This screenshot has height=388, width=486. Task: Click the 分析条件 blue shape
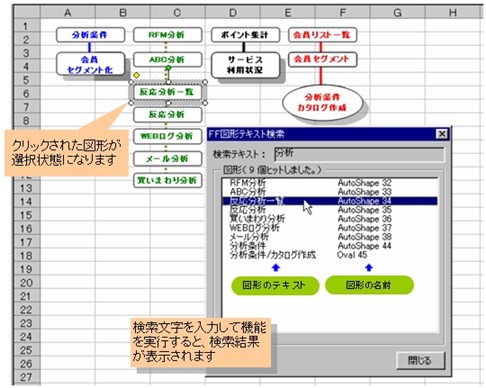point(90,35)
